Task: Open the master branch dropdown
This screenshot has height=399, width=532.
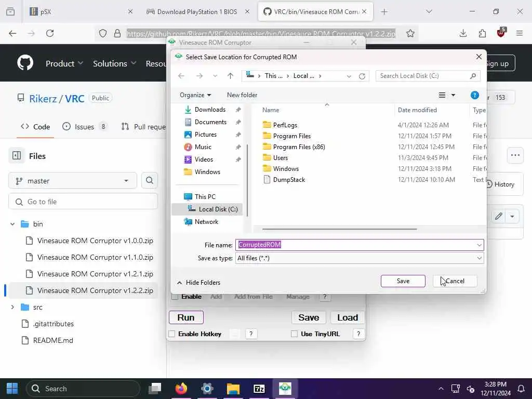Action: (x=72, y=181)
